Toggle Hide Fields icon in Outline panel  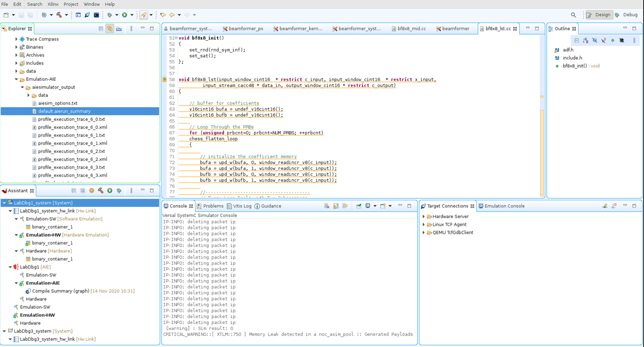[x=595, y=40]
